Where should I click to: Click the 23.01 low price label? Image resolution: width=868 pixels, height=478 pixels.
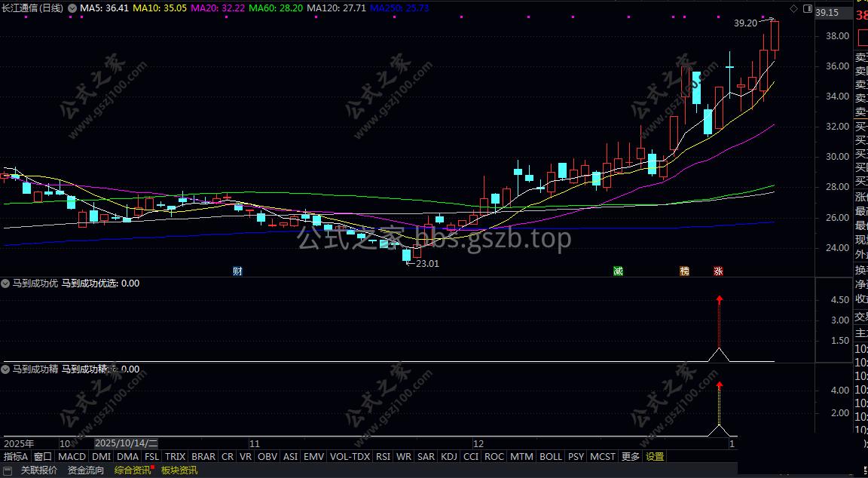pyautogui.click(x=426, y=264)
